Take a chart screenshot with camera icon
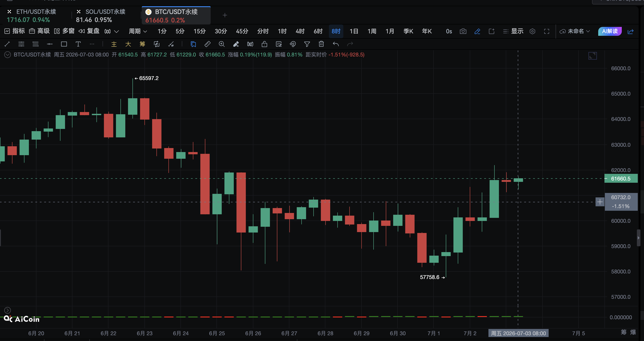Image resolution: width=644 pixels, height=341 pixels. tap(463, 31)
